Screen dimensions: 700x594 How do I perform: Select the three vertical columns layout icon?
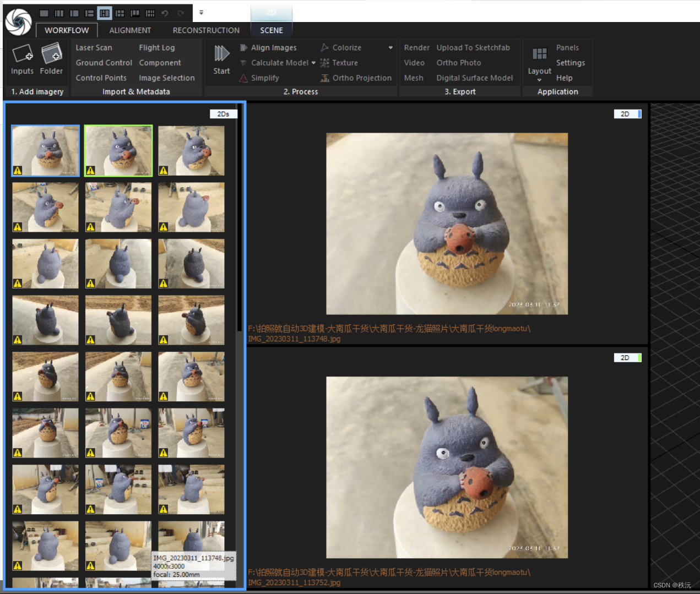59,13
